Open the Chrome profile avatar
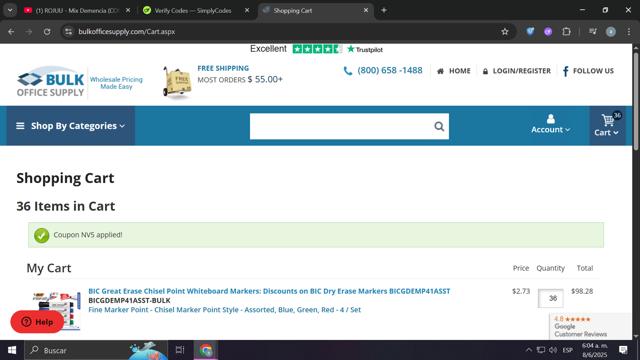Viewport: 640px width, 360px height. [611, 31]
